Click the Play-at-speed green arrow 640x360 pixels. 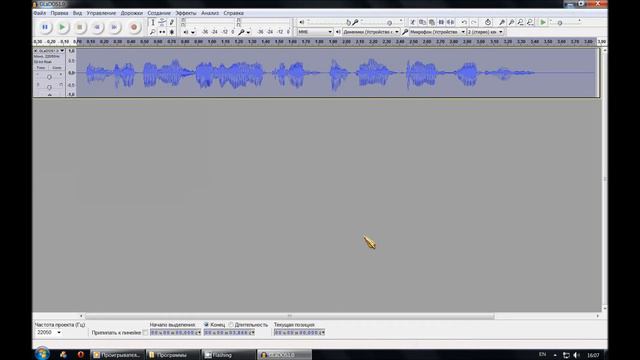(x=543, y=22)
